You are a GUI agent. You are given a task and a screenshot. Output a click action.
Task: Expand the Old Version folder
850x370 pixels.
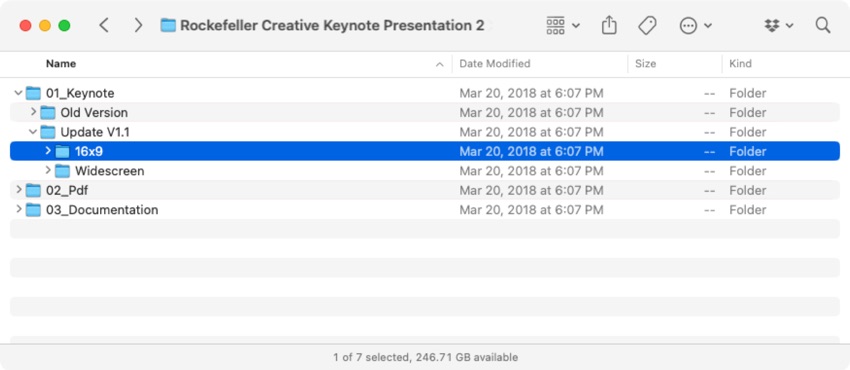(x=34, y=112)
